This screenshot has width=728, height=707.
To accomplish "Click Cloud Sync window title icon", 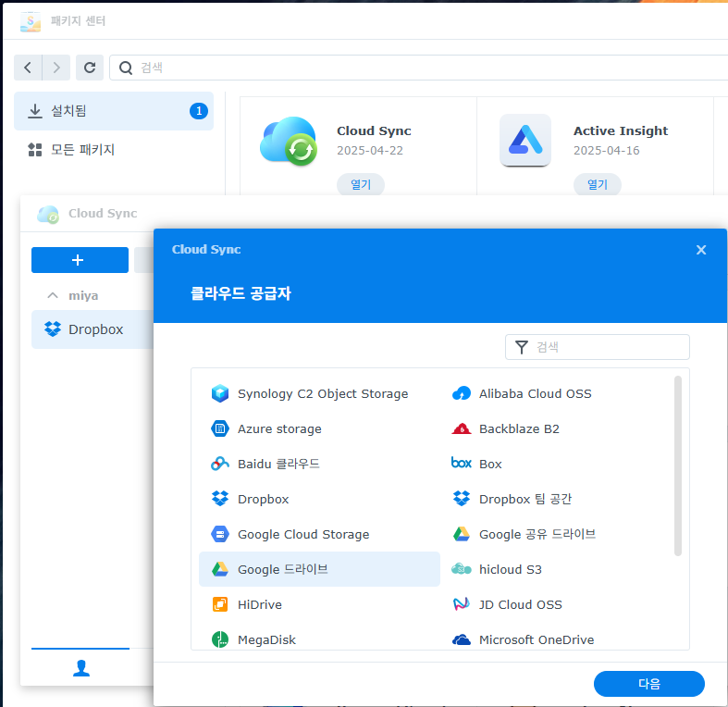I will pos(48,214).
